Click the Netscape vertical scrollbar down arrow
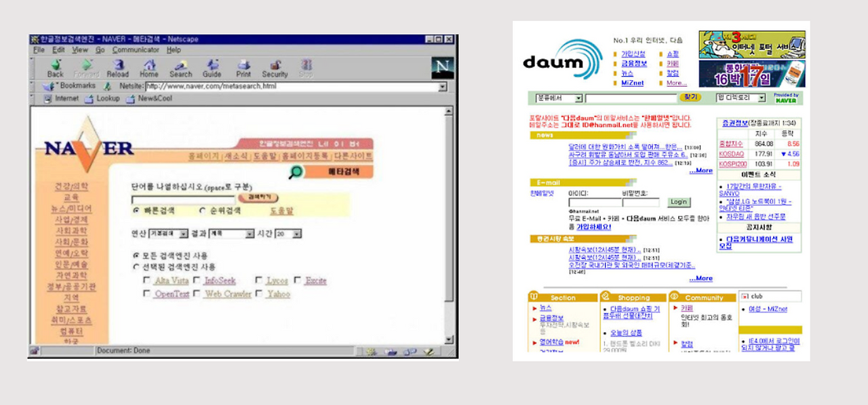This screenshot has height=405, width=868. click(x=448, y=339)
